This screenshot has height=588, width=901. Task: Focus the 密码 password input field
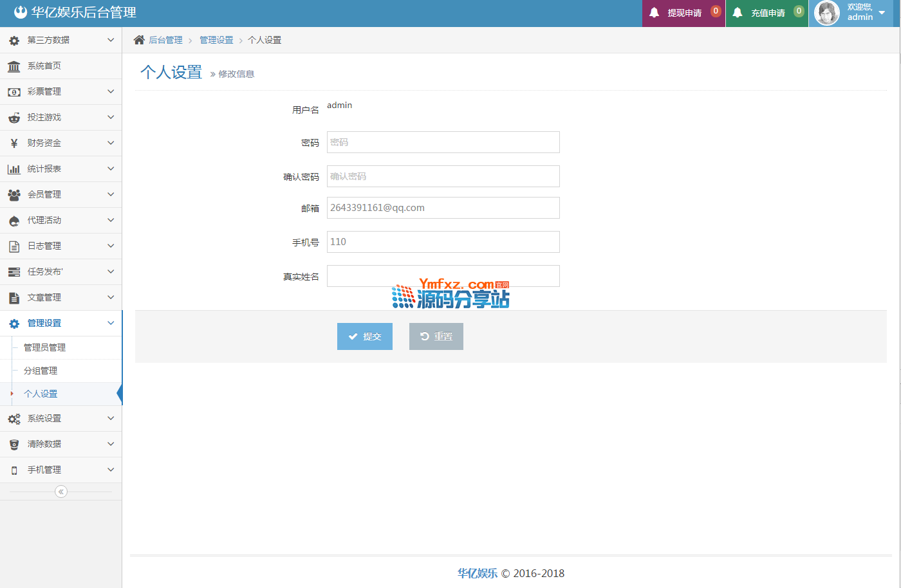click(443, 142)
